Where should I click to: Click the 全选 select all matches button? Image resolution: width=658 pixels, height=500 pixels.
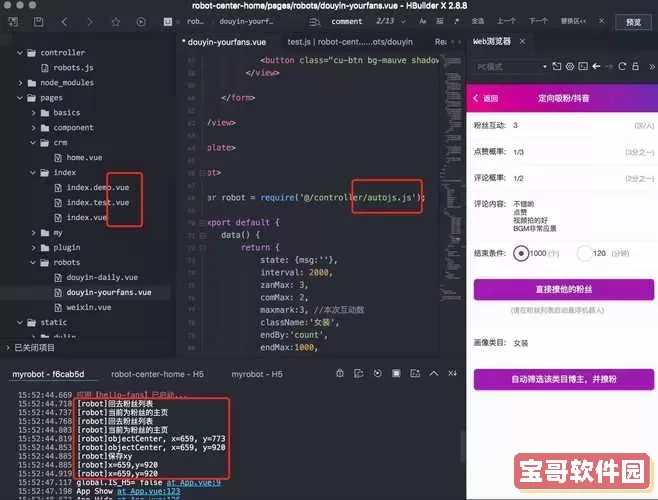478,21
